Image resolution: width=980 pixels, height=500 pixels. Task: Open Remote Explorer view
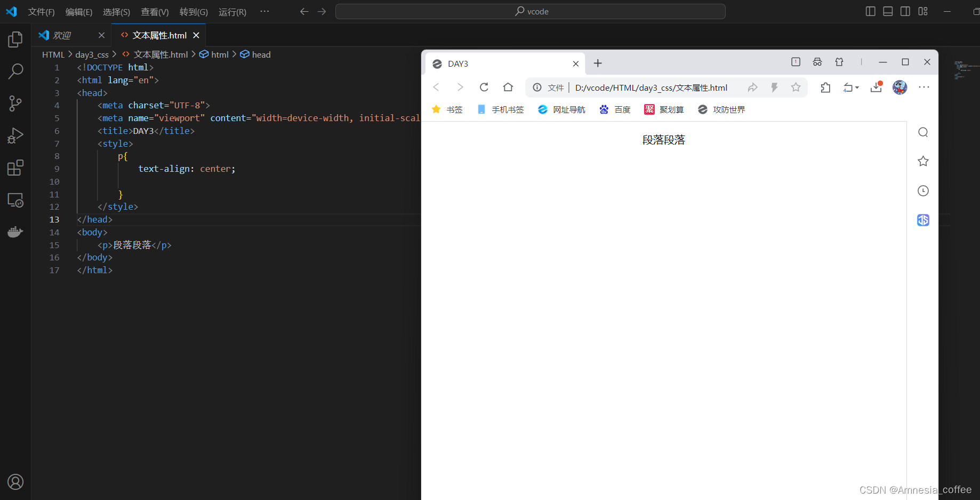pyautogui.click(x=15, y=200)
